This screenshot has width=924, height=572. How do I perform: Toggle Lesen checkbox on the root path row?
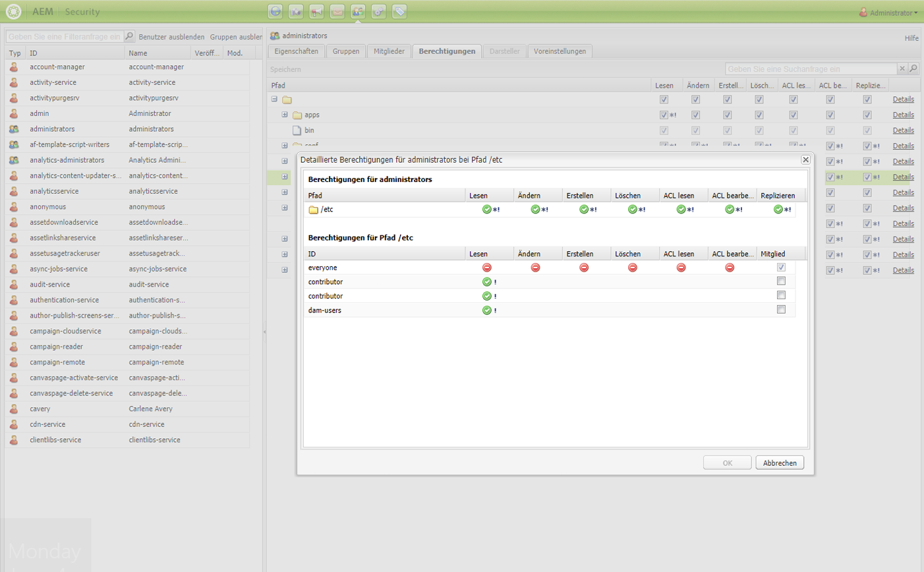[664, 100]
